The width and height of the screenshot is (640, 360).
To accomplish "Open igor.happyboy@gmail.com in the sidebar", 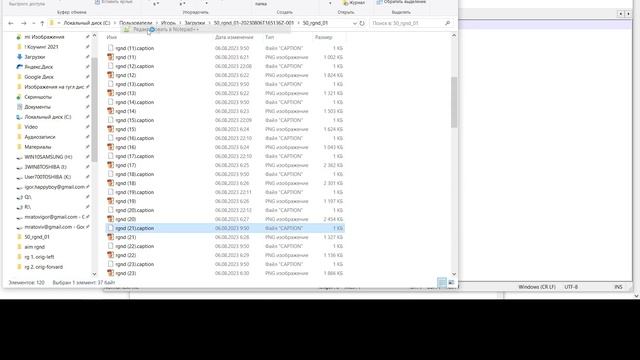I will pyautogui.click(x=54, y=187).
